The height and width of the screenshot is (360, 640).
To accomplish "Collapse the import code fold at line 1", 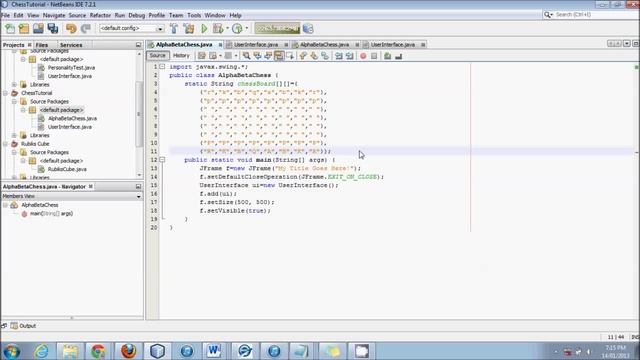I will tap(162, 67).
